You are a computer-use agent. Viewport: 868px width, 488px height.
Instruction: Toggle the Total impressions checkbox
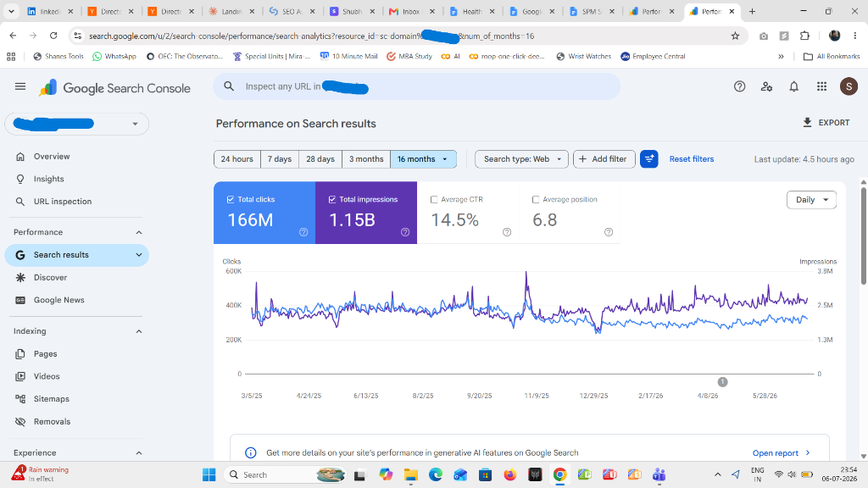pos(332,199)
